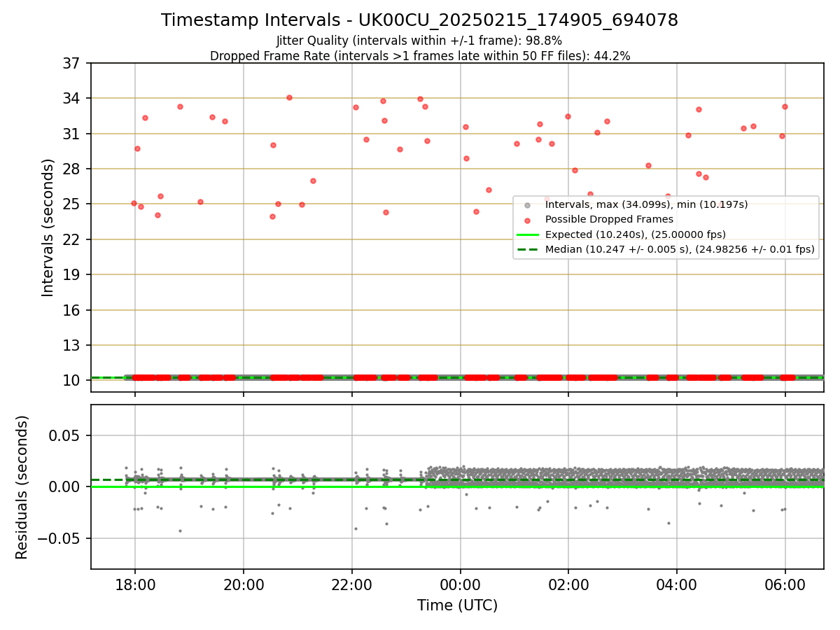Image resolution: width=840 pixels, height=630 pixels.
Task: Select legend entry "Possible Dropped Frames"
Action: point(609,219)
